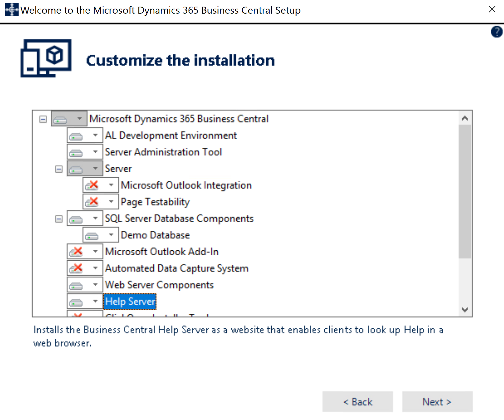This screenshot has height=420, width=504.
Task: Select the highlighted Help Server label
Action: (x=130, y=301)
